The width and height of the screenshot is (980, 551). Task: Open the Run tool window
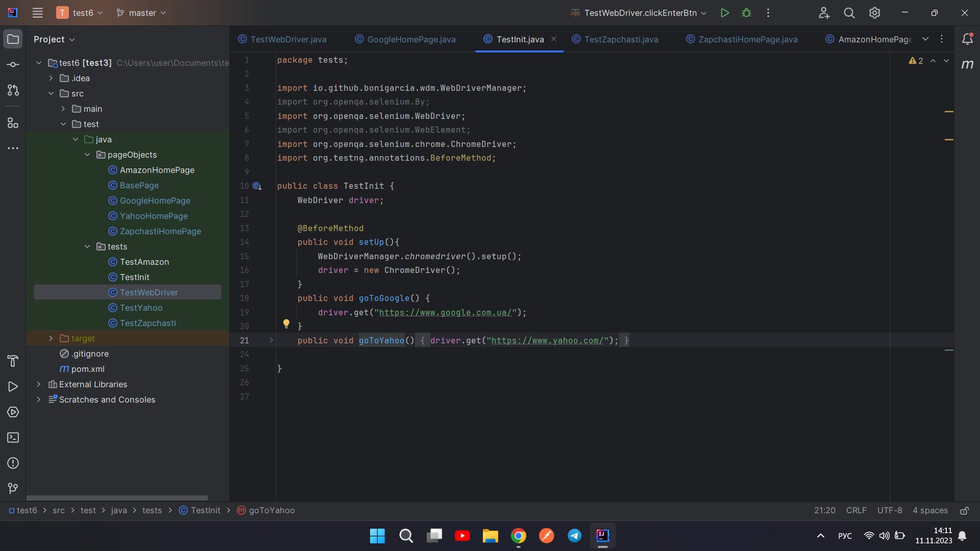tap(13, 387)
